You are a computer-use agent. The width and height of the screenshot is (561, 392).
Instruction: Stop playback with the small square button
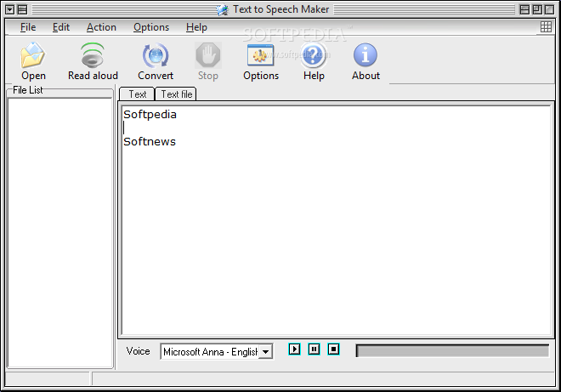point(333,349)
